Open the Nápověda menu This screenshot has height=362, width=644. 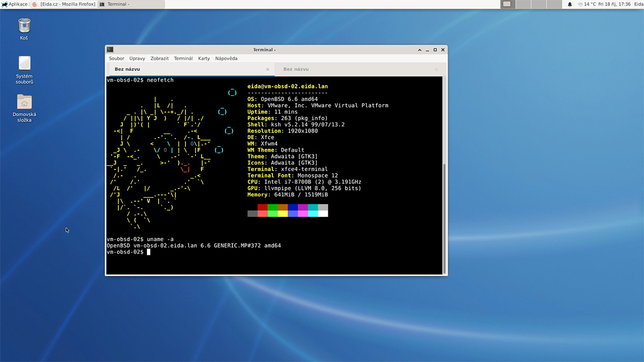point(226,58)
